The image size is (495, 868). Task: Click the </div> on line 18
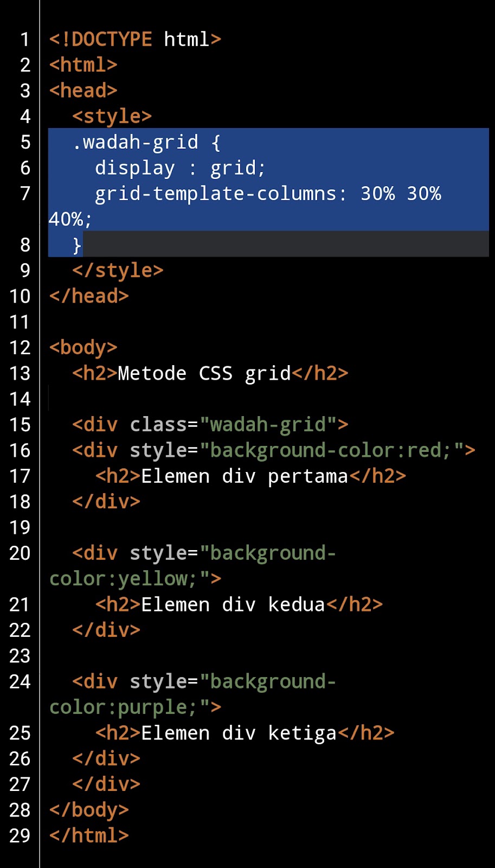tap(106, 502)
